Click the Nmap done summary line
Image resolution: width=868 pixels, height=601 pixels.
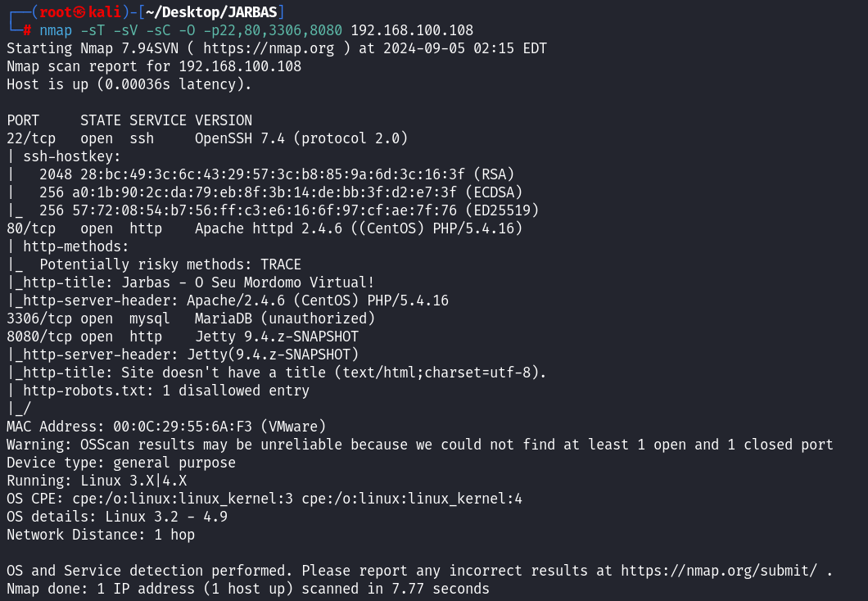coord(247,590)
